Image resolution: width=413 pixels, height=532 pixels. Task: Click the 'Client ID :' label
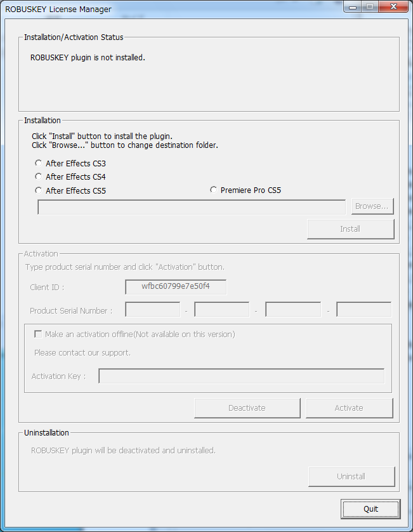[47, 288]
